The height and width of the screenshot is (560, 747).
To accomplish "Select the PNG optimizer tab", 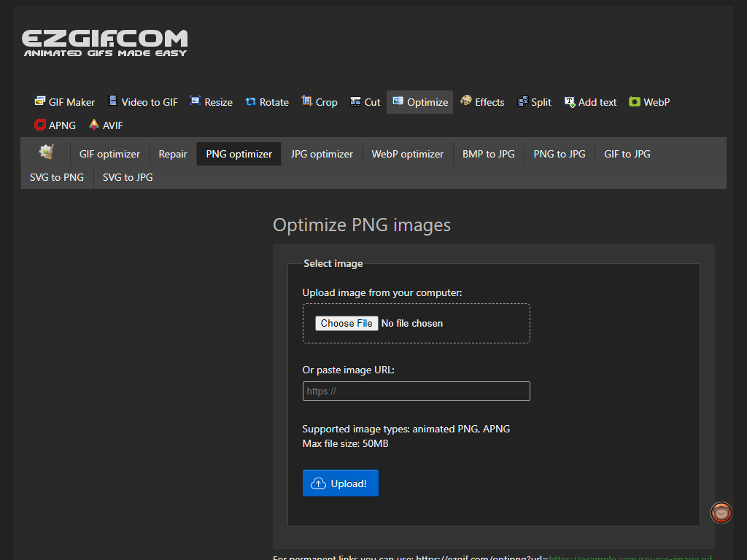I will 239,154.
